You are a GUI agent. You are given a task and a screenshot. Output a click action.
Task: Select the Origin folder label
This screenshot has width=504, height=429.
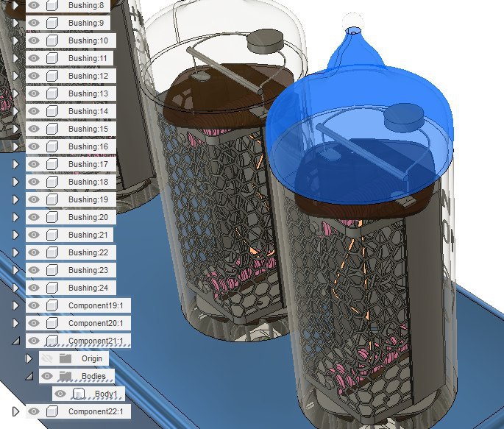point(92,358)
